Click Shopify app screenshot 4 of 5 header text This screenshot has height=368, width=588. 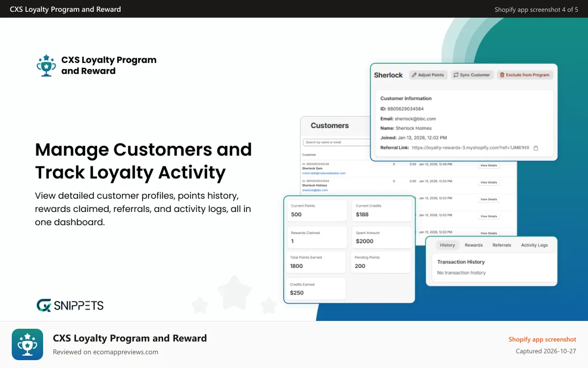point(537,9)
